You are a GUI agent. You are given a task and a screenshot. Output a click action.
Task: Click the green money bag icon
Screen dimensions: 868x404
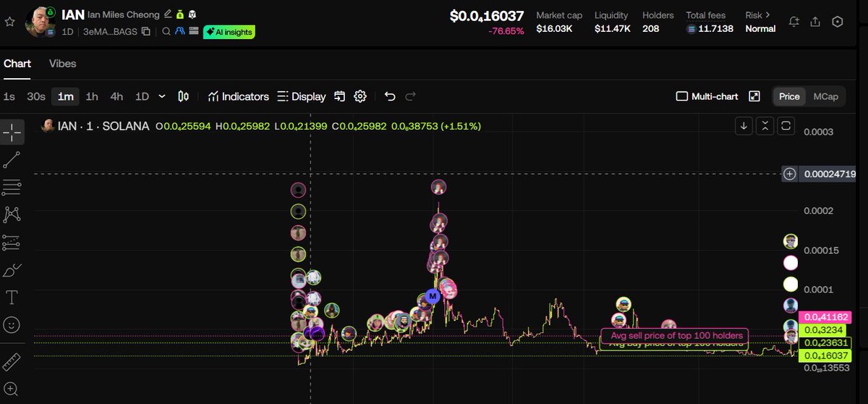[x=180, y=14]
